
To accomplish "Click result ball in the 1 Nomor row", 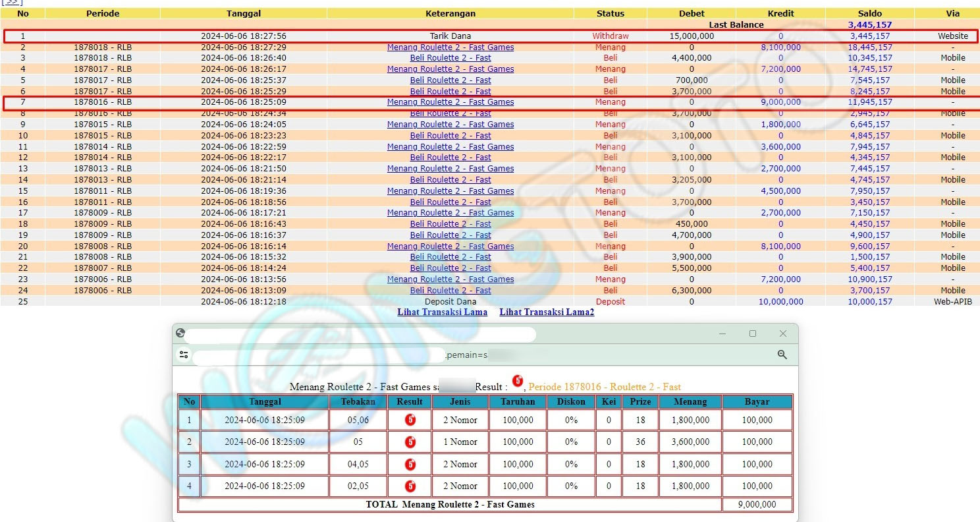I will tap(410, 442).
